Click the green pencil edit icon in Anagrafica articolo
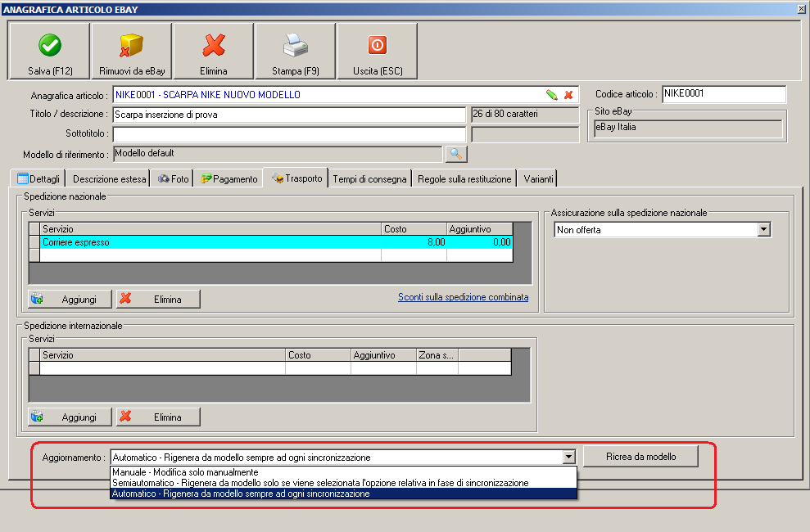810x532 pixels. tap(552, 95)
